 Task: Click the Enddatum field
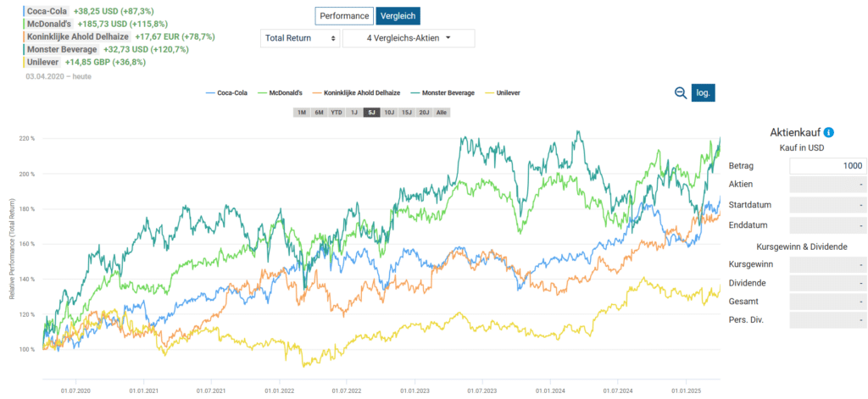(827, 226)
